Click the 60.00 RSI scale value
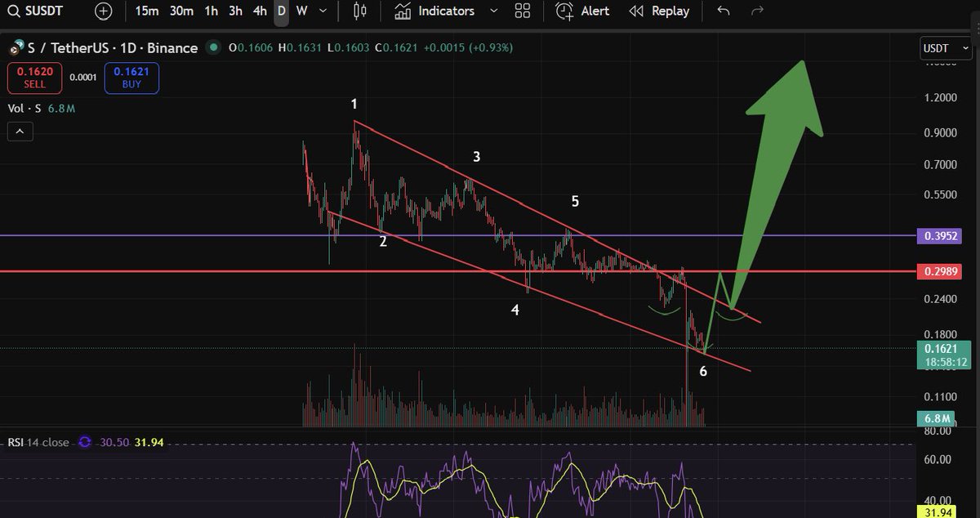This screenshot has height=518, width=980. [938, 460]
